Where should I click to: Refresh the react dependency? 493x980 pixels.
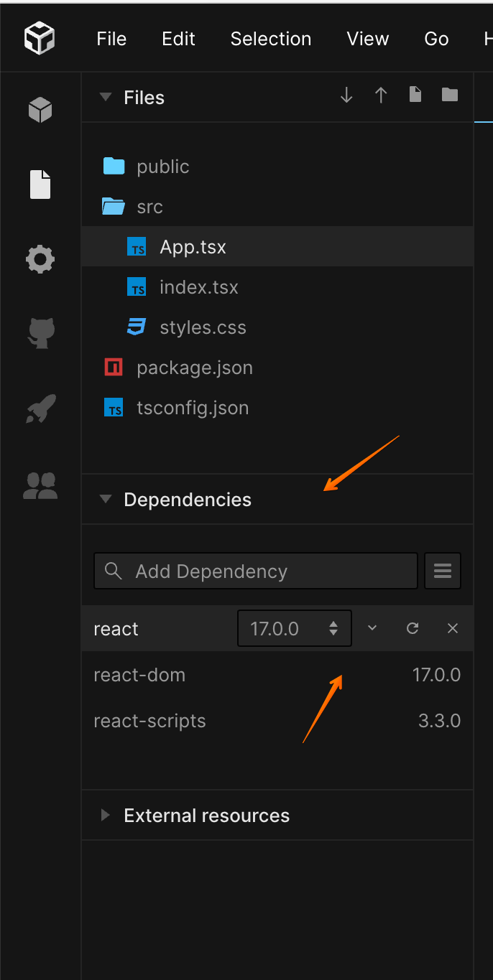412,627
